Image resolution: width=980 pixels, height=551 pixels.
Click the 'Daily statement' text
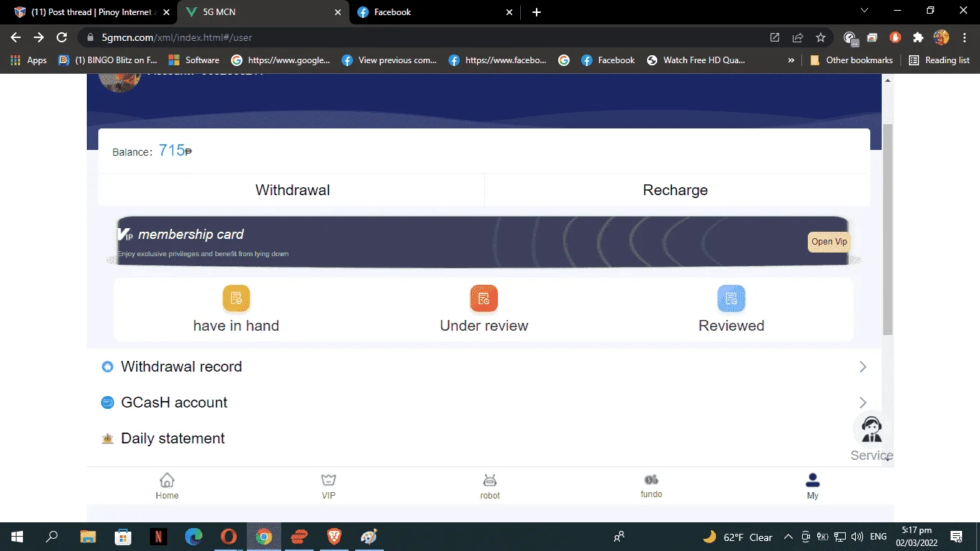click(x=173, y=438)
